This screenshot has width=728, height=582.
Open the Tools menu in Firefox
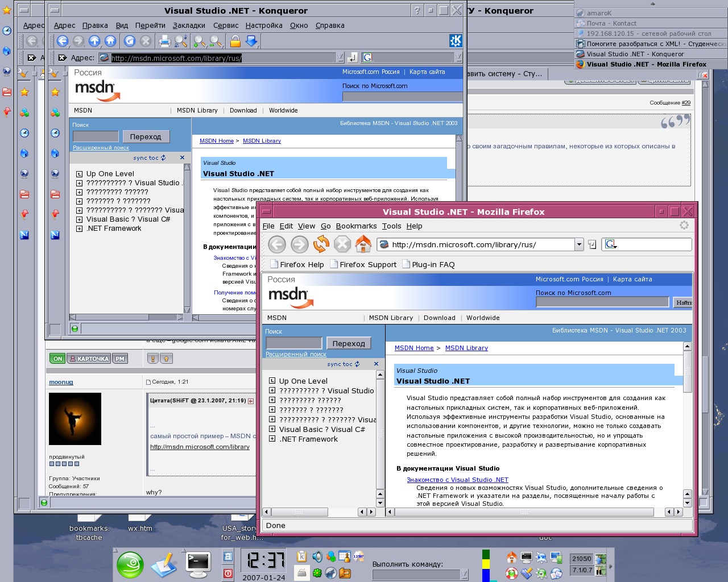391,226
